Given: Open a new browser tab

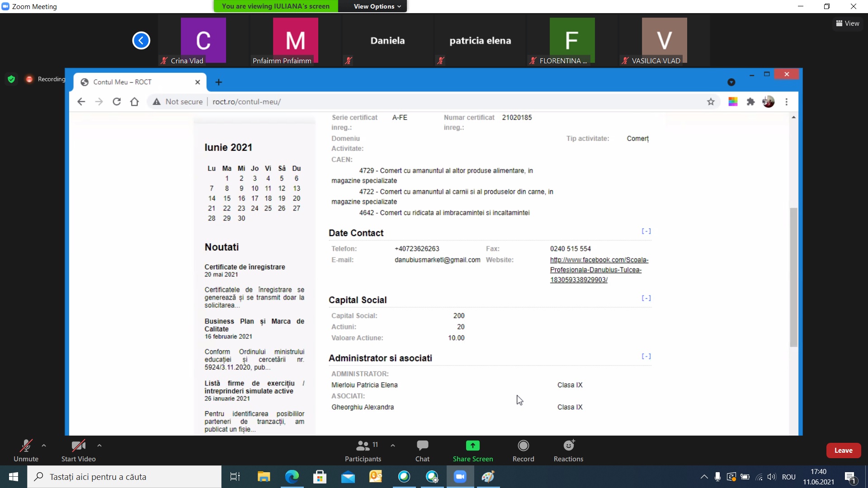Looking at the screenshot, I should click(x=219, y=82).
